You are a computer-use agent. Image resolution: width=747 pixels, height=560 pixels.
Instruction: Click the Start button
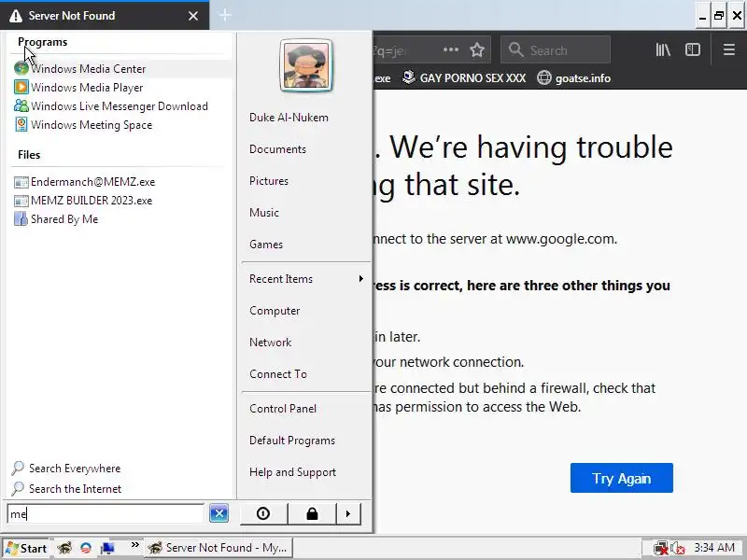(x=26, y=548)
